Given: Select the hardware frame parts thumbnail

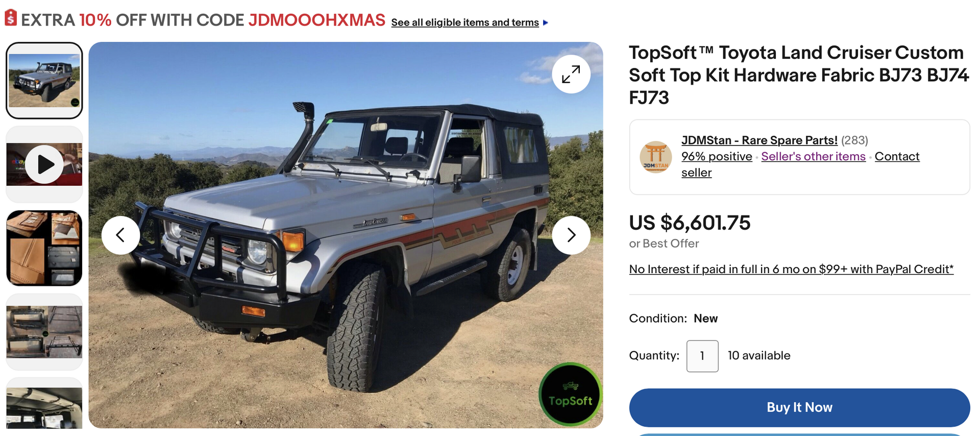Looking at the screenshot, I should point(44,332).
